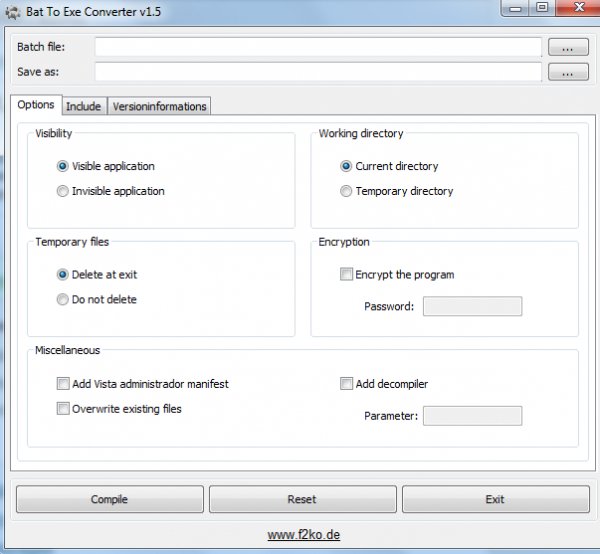Maximize the converter window
The height and width of the screenshot is (554, 600).
coord(542,8)
